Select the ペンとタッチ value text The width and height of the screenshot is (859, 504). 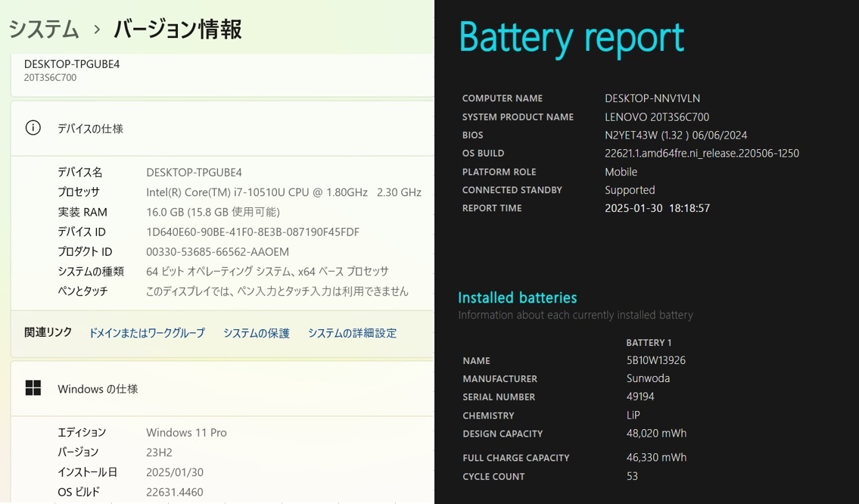pos(277,291)
